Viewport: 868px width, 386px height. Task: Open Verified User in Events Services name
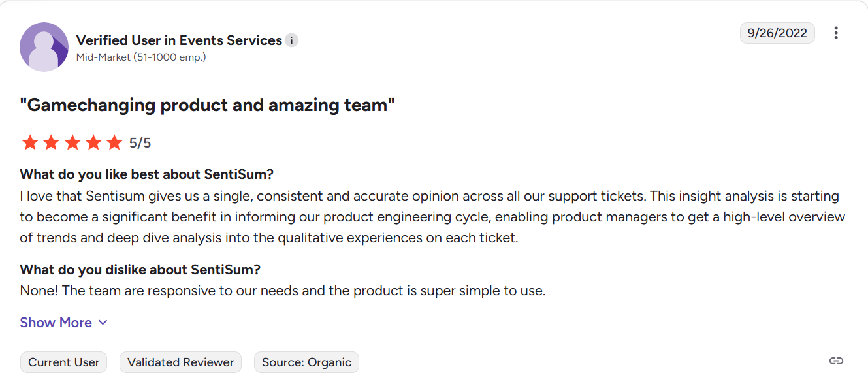coord(179,40)
